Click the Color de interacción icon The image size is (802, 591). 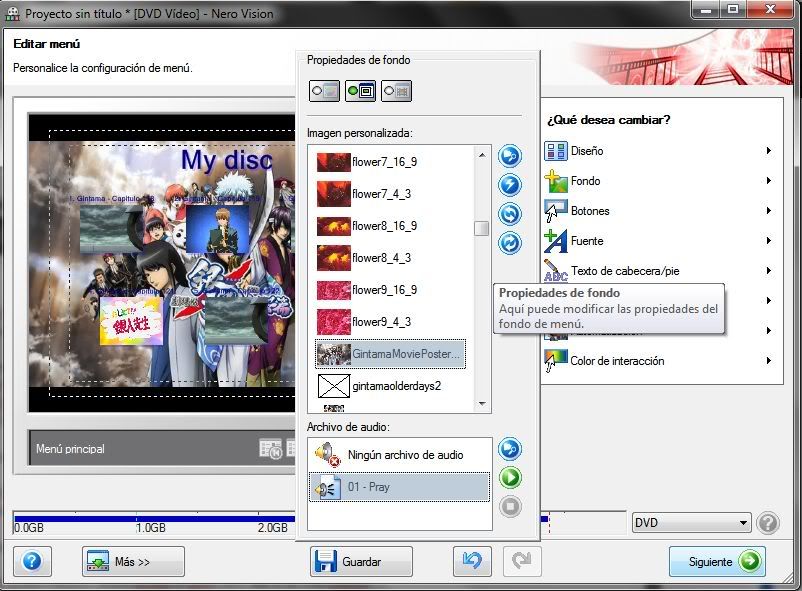(555, 361)
